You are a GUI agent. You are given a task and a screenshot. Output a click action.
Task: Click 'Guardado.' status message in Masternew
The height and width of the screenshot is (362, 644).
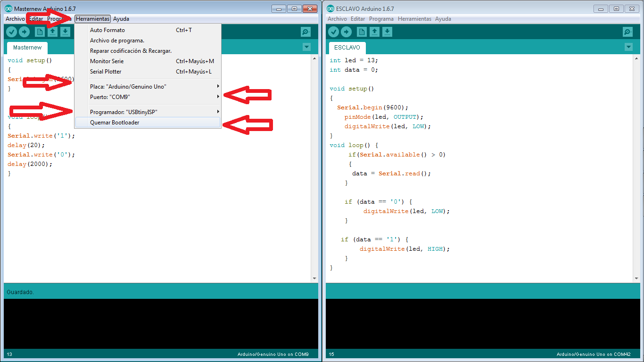tap(20, 292)
